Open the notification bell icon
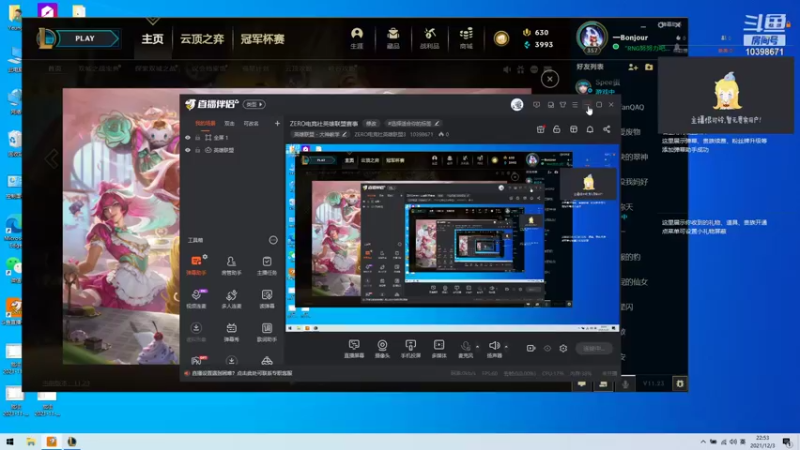Image resolution: width=800 pixels, height=450 pixels. click(x=590, y=130)
